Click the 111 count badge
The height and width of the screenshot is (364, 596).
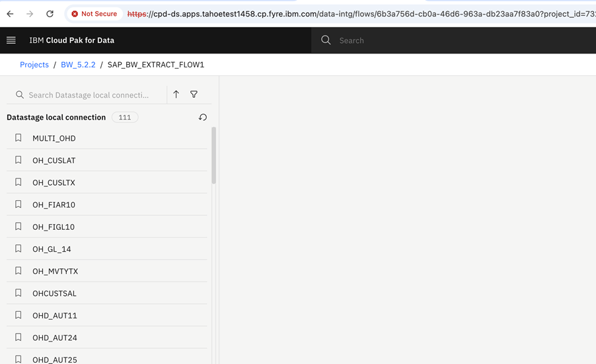tap(125, 118)
